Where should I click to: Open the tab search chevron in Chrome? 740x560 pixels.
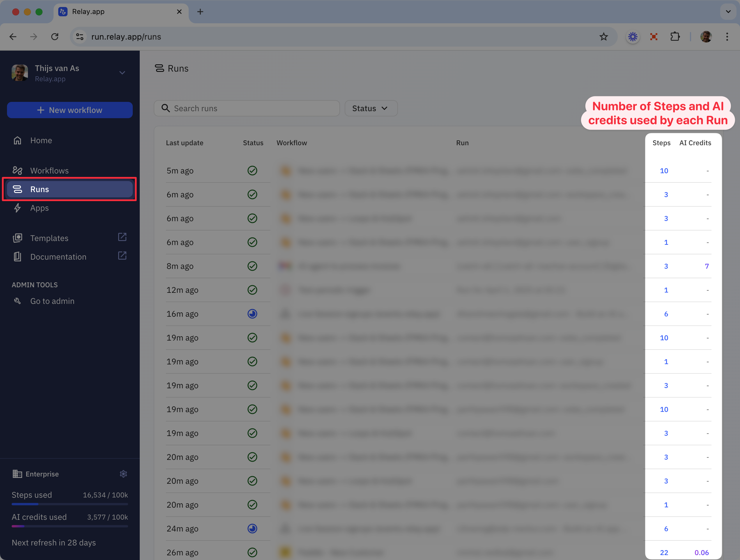[728, 12]
